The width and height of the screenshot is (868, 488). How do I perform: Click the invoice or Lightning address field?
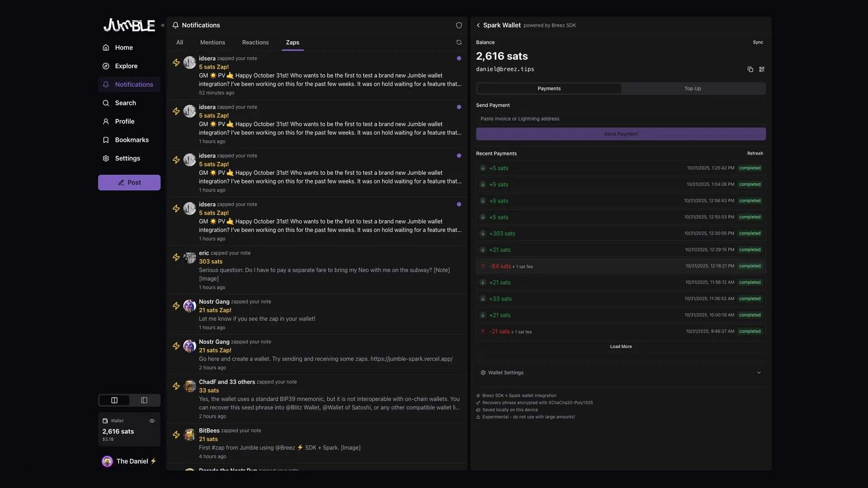pos(621,119)
